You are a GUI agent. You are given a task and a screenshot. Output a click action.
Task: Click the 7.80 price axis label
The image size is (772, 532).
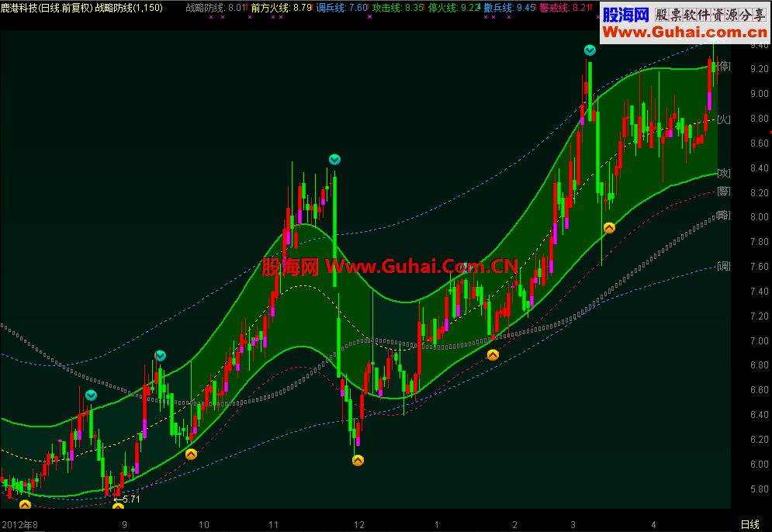point(760,242)
